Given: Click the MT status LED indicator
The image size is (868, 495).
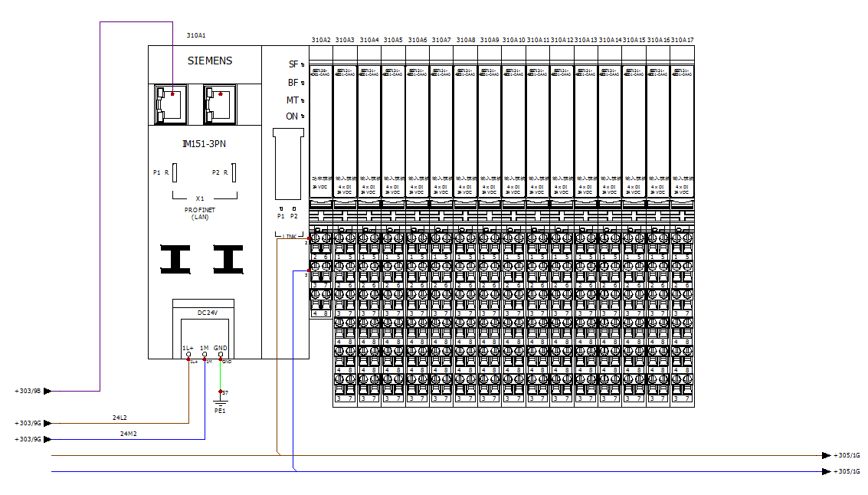Looking at the screenshot, I should [303, 101].
